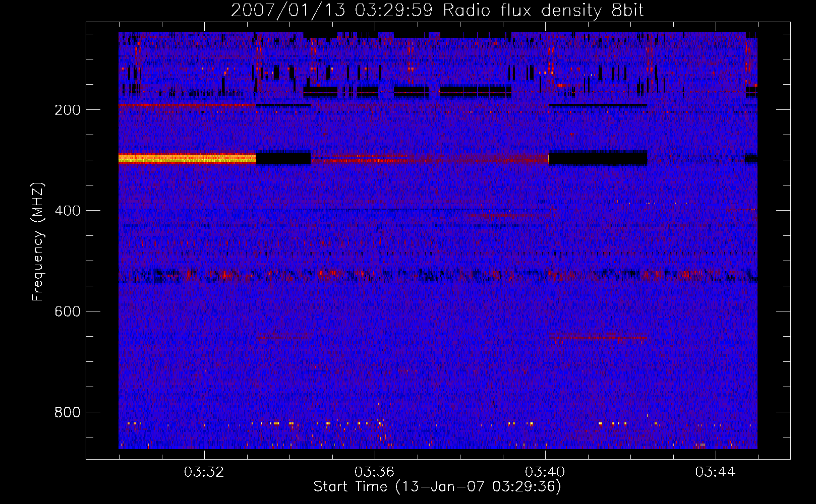Click the 03:36 time tick label

pyautogui.click(x=375, y=472)
